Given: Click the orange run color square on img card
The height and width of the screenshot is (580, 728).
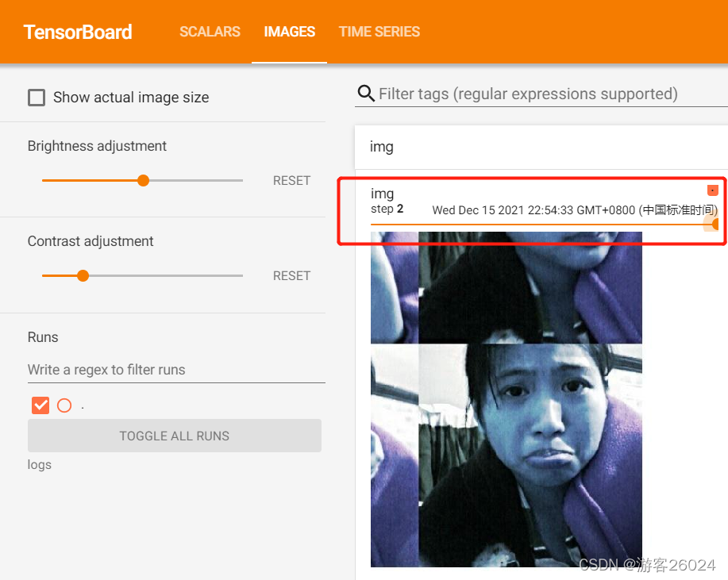Looking at the screenshot, I should (713, 190).
